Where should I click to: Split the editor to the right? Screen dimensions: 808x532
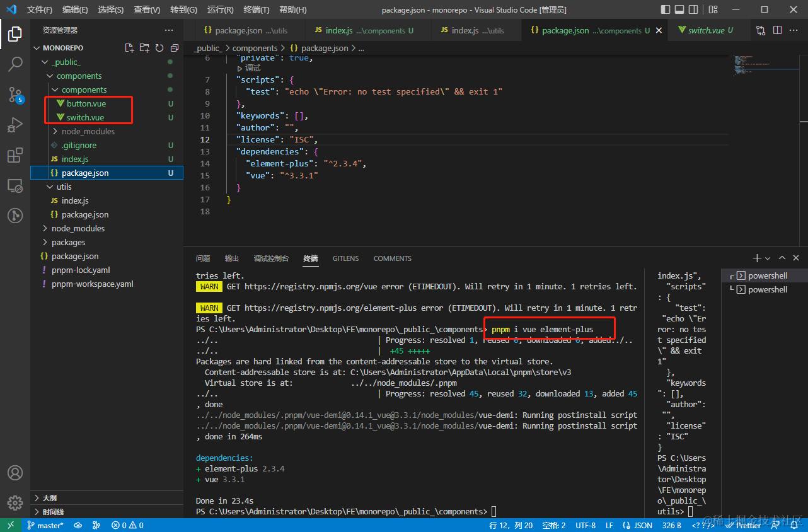(x=777, y=30)
